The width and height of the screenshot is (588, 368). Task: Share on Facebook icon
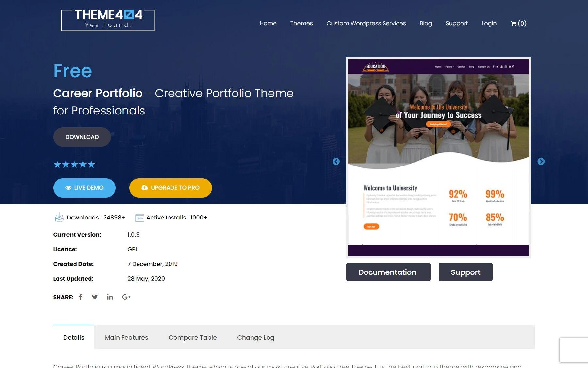tap(81, 297)
